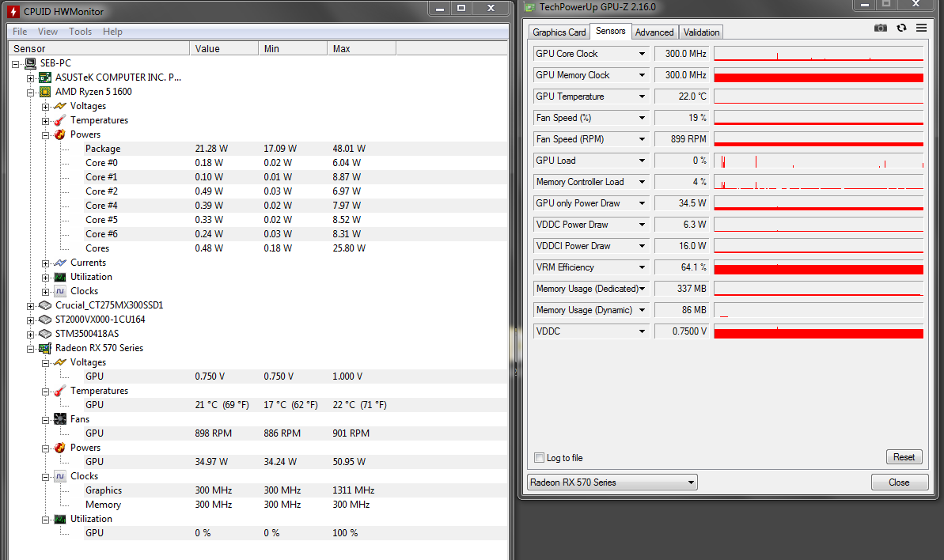Collapse the AMD Ryzen 5 1600 node
Image resolution: width=944 pixels, height=560 pixels.
pos(30,93)
